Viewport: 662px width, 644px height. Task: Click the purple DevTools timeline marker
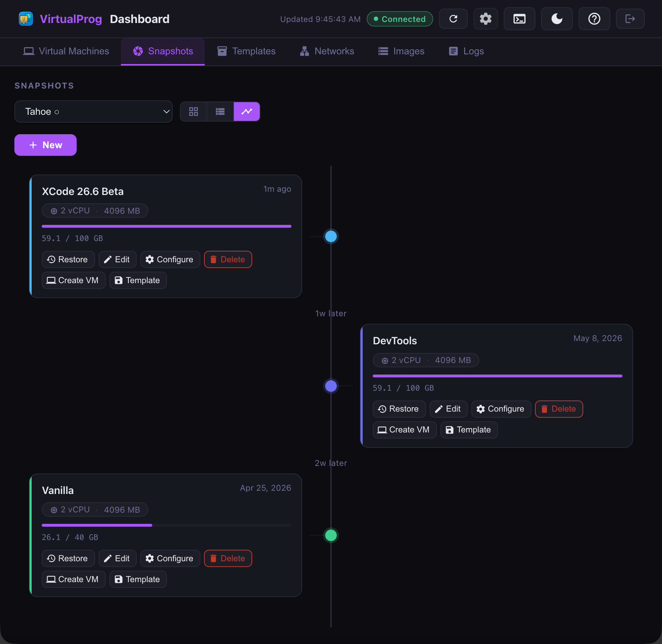tap(331, 386)
